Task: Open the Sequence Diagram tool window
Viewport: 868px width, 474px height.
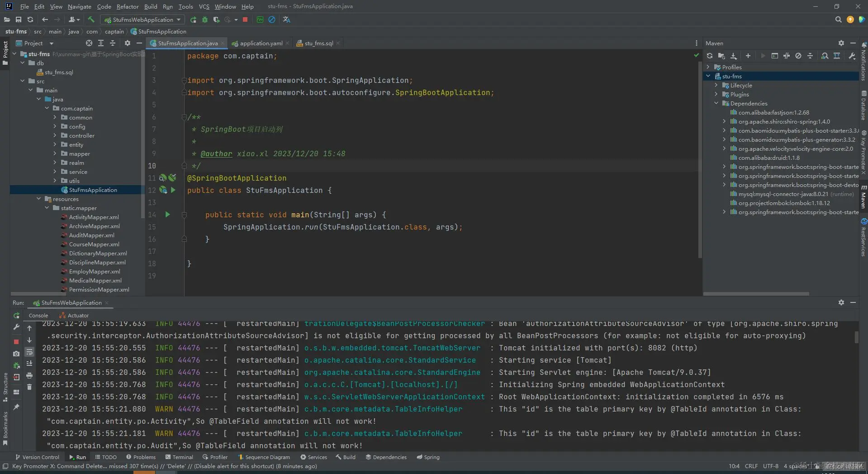Action: tap(264, 457)
